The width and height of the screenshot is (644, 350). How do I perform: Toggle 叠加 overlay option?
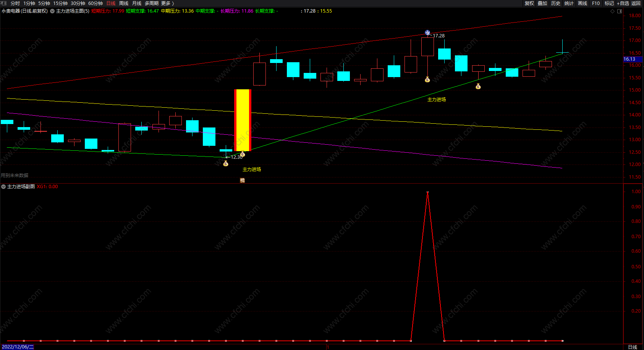click(x=542, y=3)
